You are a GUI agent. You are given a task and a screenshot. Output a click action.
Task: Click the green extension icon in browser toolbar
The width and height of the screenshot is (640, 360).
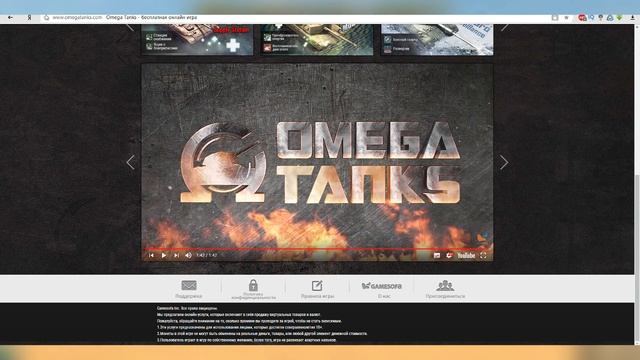tap(620, 18)
